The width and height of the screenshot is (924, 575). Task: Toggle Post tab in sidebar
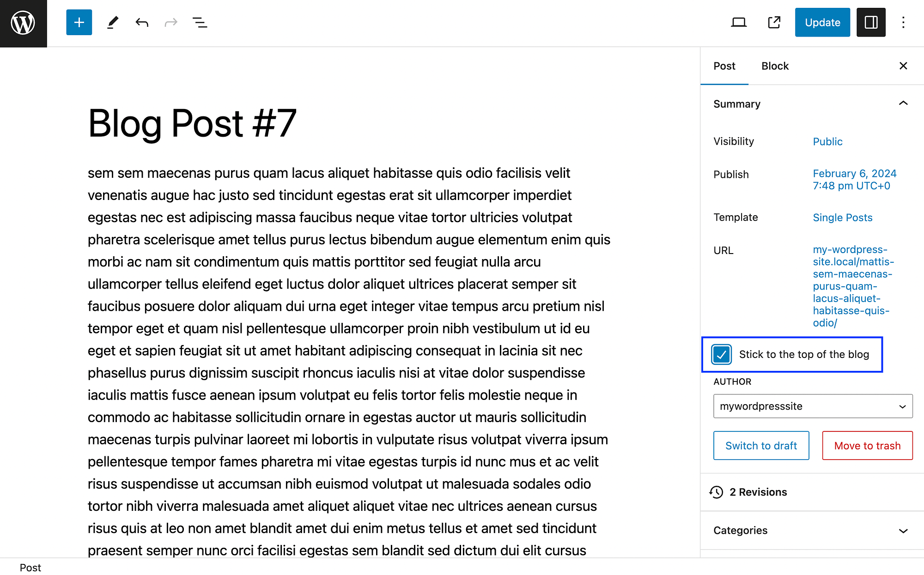tap(724, 66)
